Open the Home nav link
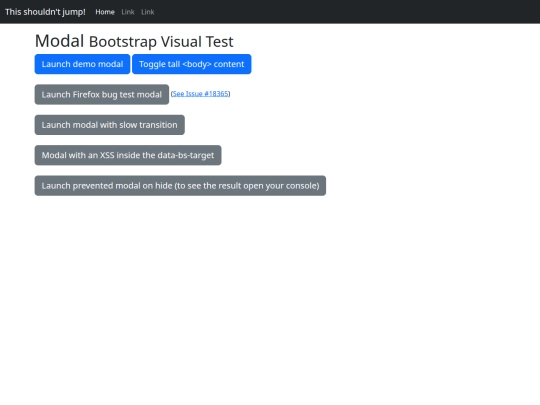Viewport: 540px width, 405px height. click(x=105, y=12)
